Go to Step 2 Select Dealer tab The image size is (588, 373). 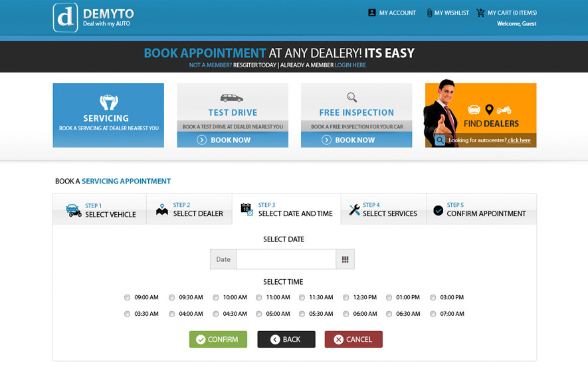(x=189, y=210)
